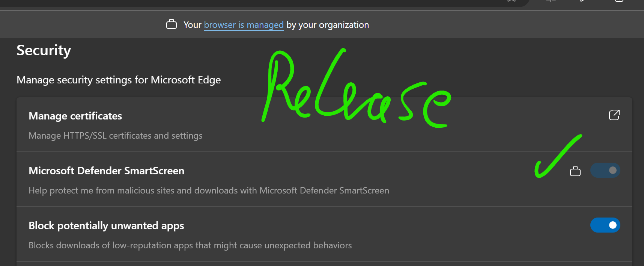Open Manage certificates external link icon
The width and height of the screenshot is (644, 266).
(x=614, y=115)
